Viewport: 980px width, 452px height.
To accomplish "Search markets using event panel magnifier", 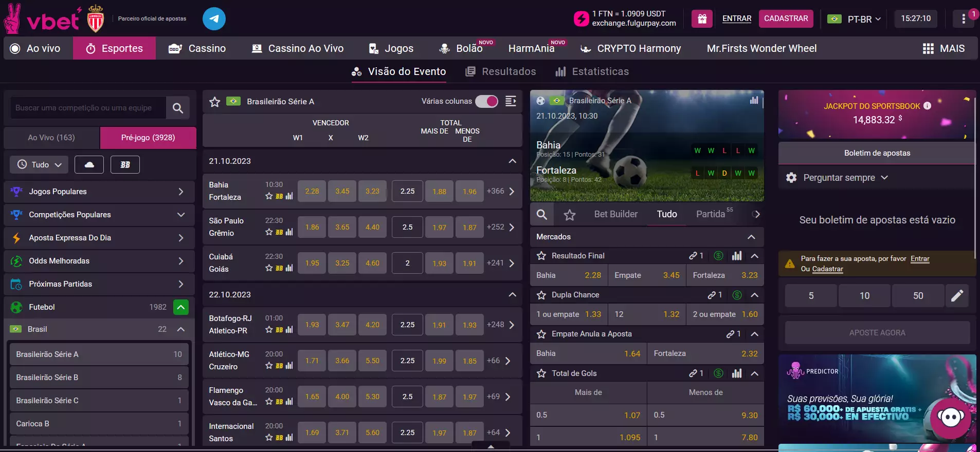I will [x=542, y=214].
